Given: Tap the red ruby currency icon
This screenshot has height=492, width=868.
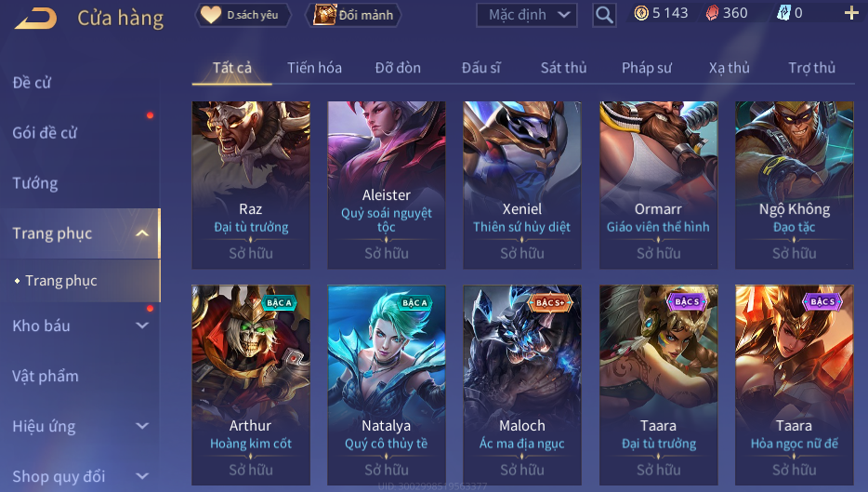Looking at the screenshot, I should pyautogui.click(x=713, y=13).
